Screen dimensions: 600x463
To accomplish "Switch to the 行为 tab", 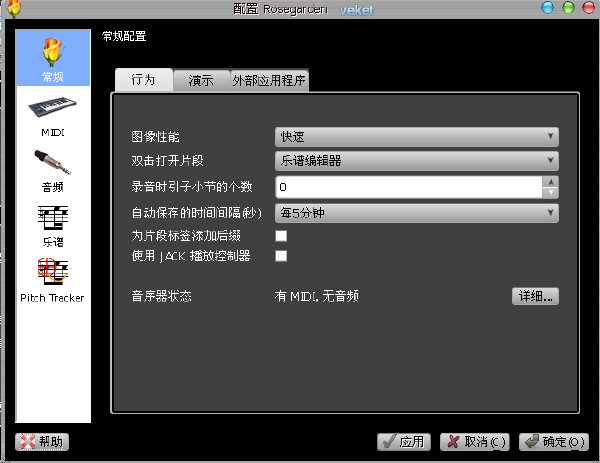I will click(143, 80).
